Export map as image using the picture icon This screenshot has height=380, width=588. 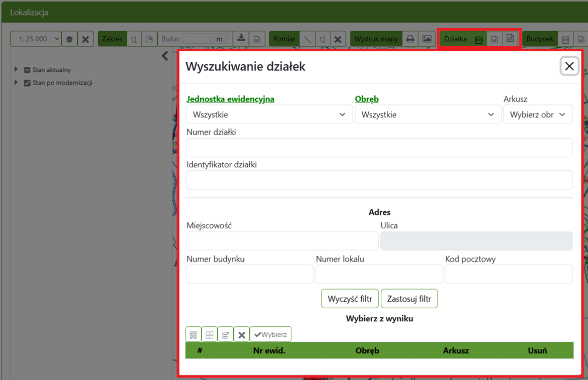pyautogui.click(x=426, y=39)
